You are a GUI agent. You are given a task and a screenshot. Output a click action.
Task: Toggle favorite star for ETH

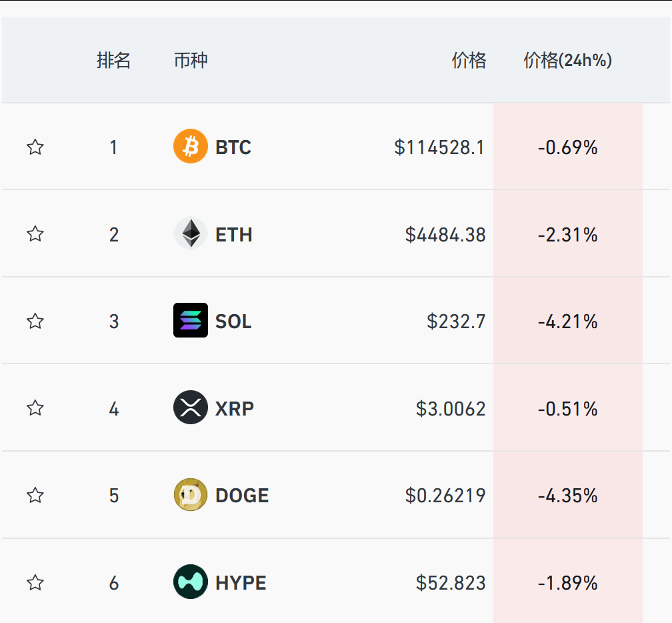click(35, 233)
